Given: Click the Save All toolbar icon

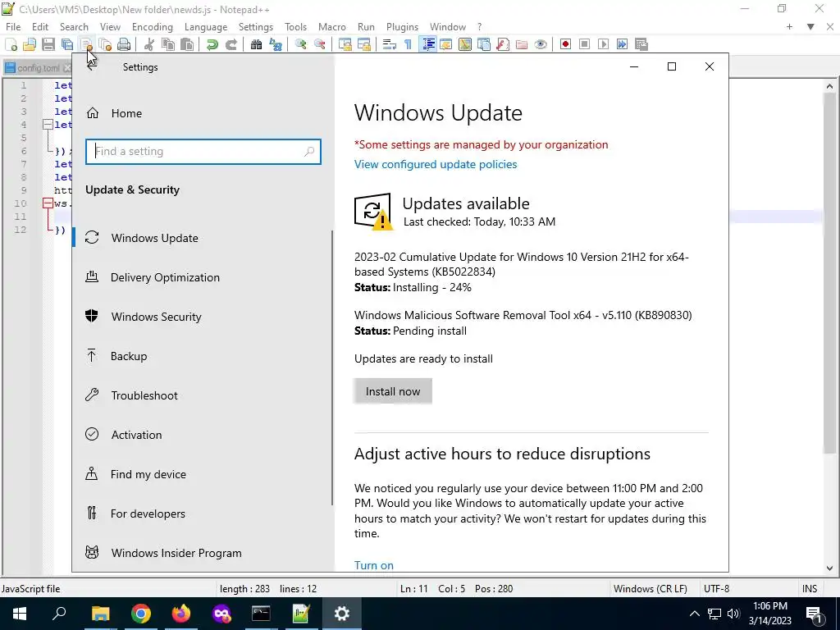Looking at the screenshot, I should pyautogui.click(x=67, y=44).
